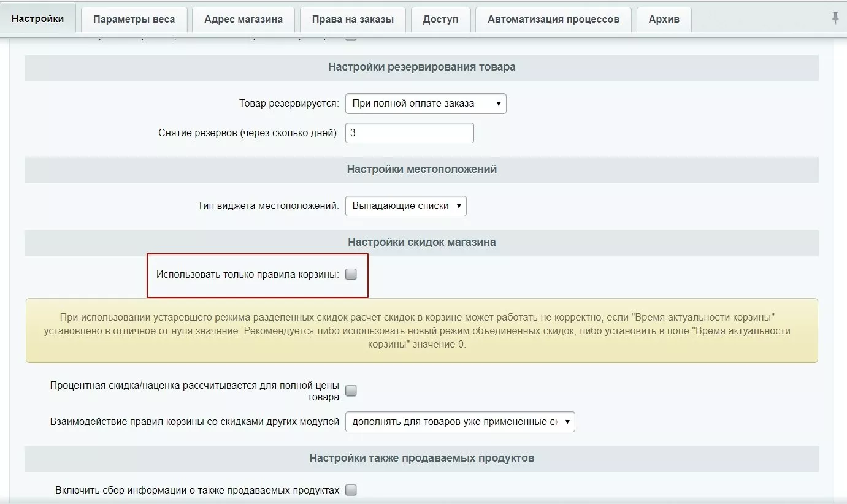
Task: Switch to the Архив tab
Action: (664, 19)
